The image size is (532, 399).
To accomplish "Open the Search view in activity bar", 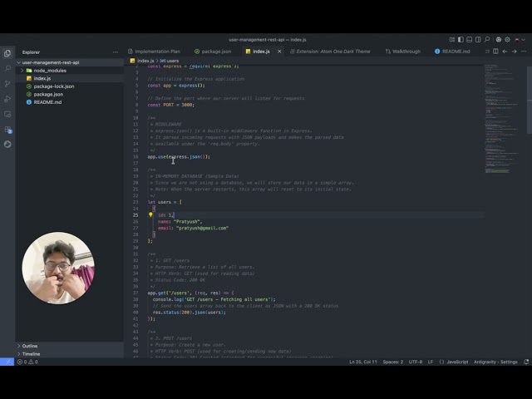I will (x=7, y=68).
